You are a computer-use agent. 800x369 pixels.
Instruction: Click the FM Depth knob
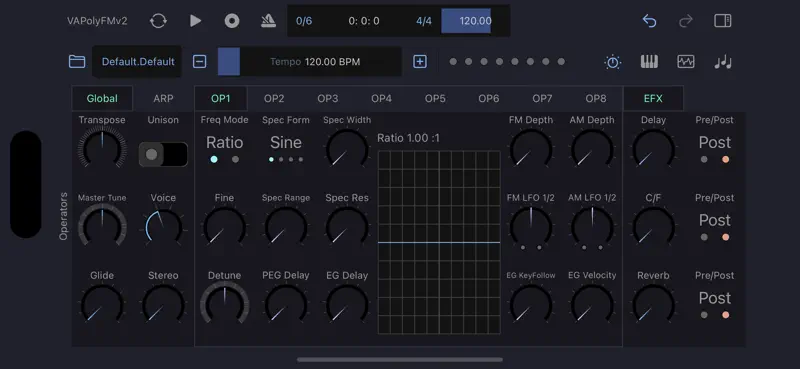coord(531,148)
